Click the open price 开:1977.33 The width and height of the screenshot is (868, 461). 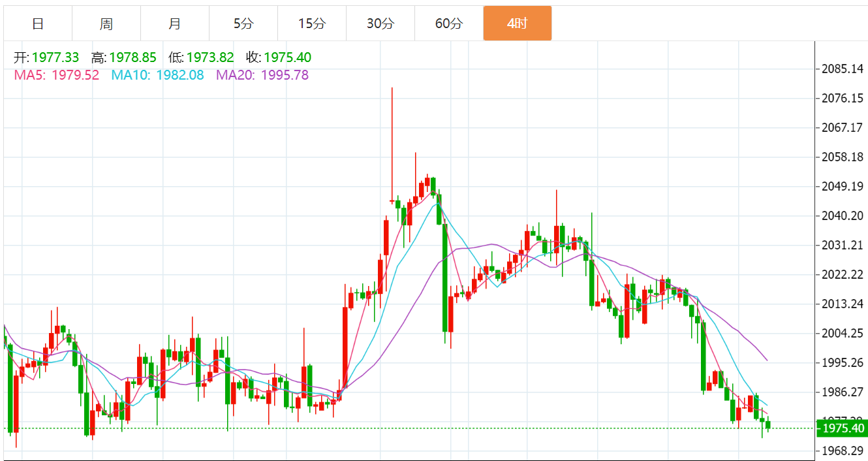(46, 58)
